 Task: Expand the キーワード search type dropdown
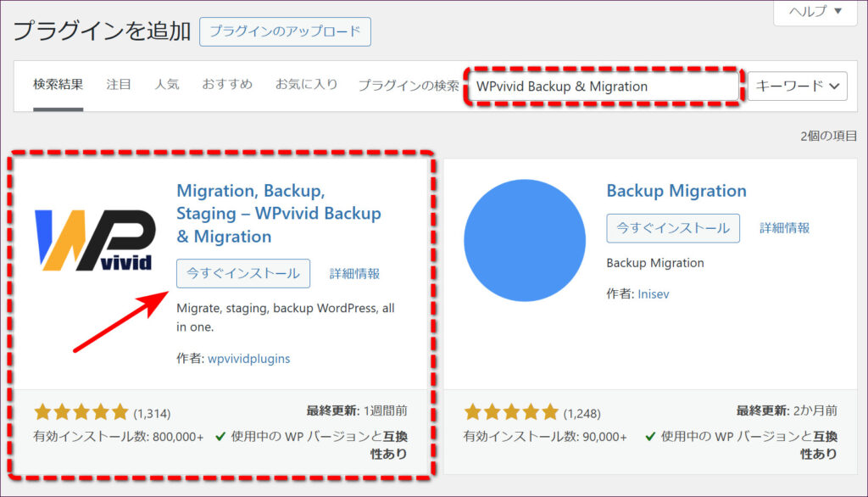797,86
